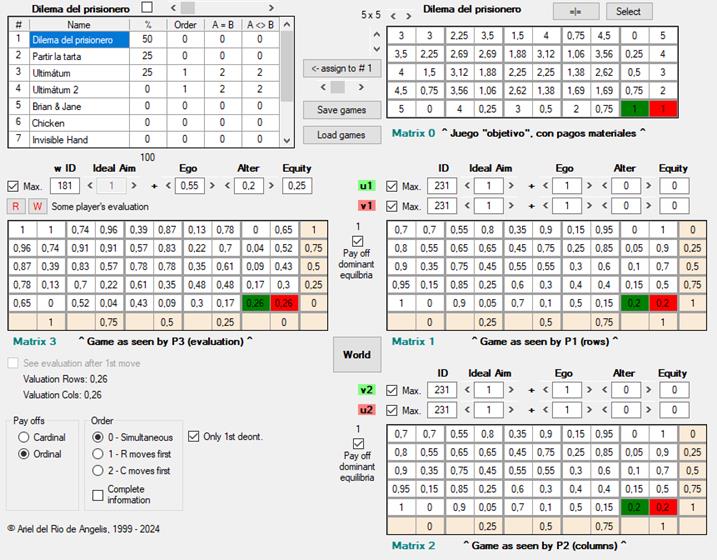Decrease Alter value with left arrow in Matrix 3
717x560 pixels.
click(226, 186)
